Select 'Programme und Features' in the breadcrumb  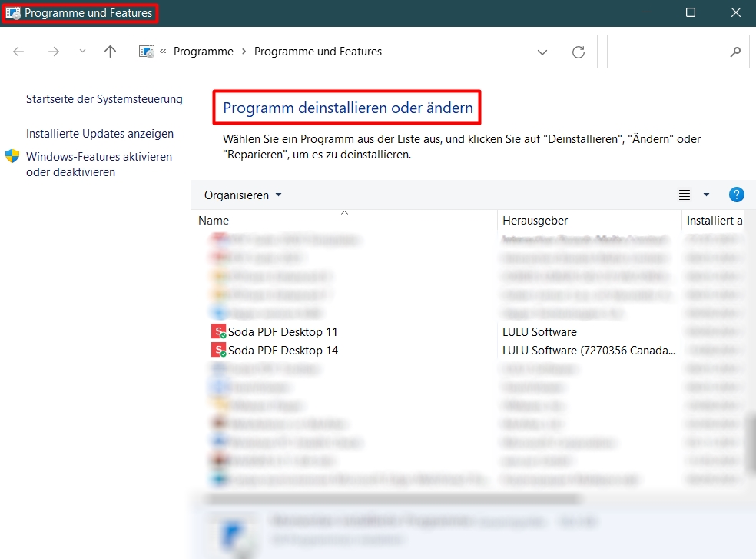[318, 52]
